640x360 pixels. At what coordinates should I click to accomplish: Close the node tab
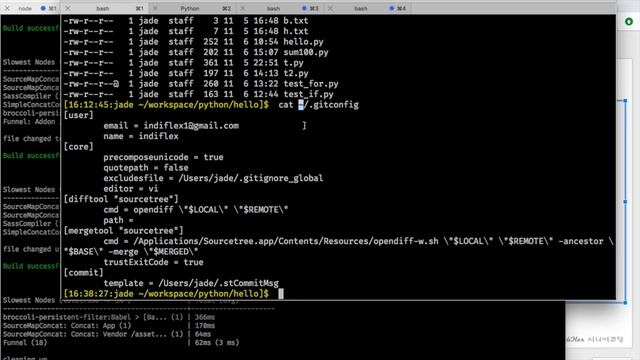coord(7,8)
